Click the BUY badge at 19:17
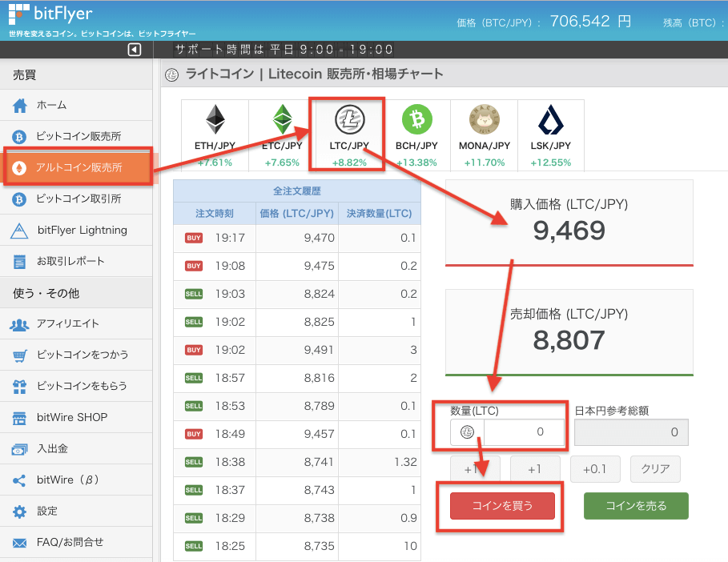Viewport: 728px width, 562px height. (x=194, y=238)
